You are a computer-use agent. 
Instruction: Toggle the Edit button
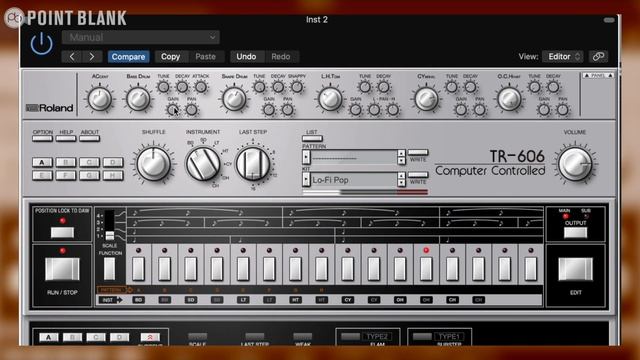[x=576, y=269]
